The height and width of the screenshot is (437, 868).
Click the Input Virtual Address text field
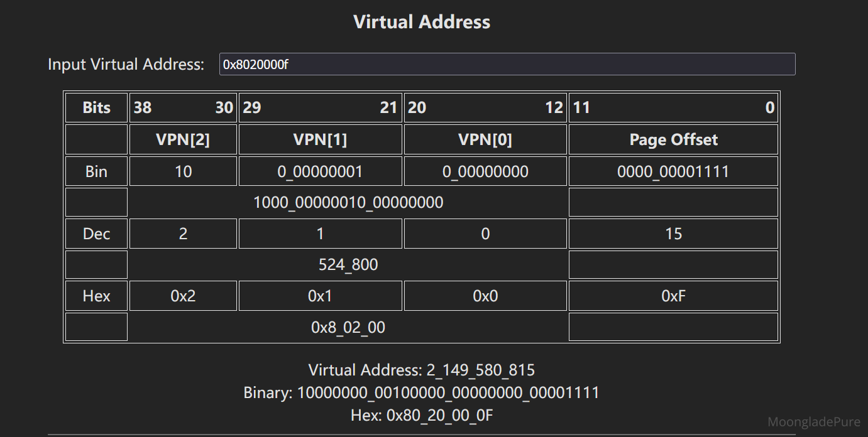tap(507, 64)
